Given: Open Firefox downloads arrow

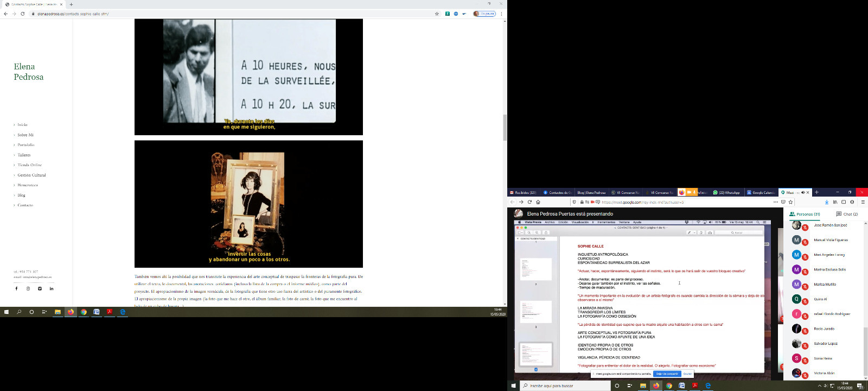Looking at the screenshot, I should (x=827, y=202).
